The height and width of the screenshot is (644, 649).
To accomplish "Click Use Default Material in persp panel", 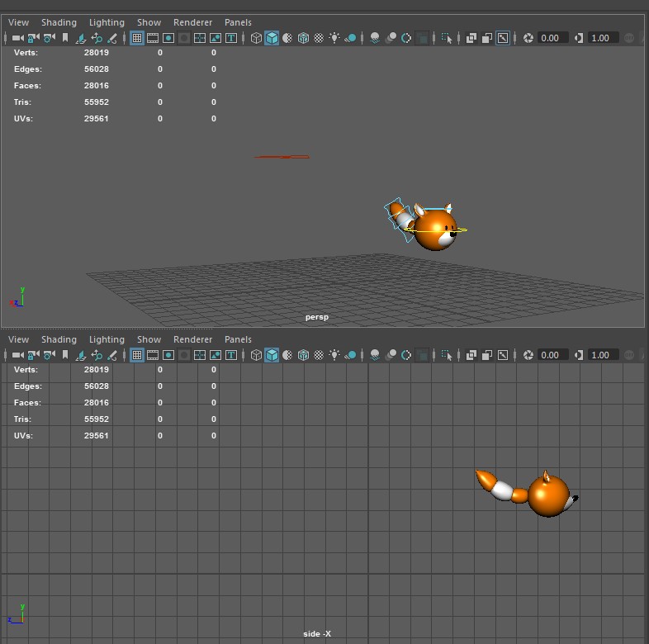I will (x=287, y=38).
